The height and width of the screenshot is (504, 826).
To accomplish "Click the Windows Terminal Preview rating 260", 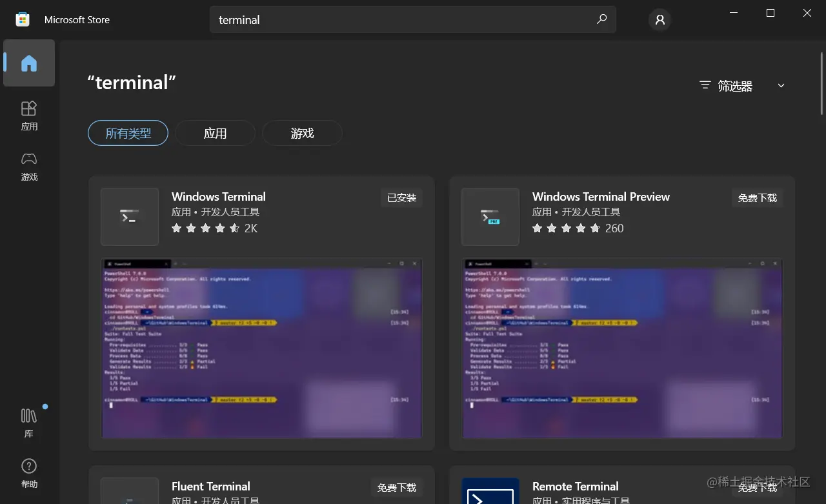I will (578, 228).
